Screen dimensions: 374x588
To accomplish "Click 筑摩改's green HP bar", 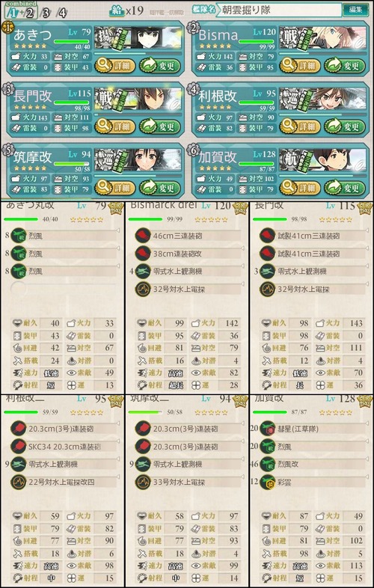I will (72, 164).
